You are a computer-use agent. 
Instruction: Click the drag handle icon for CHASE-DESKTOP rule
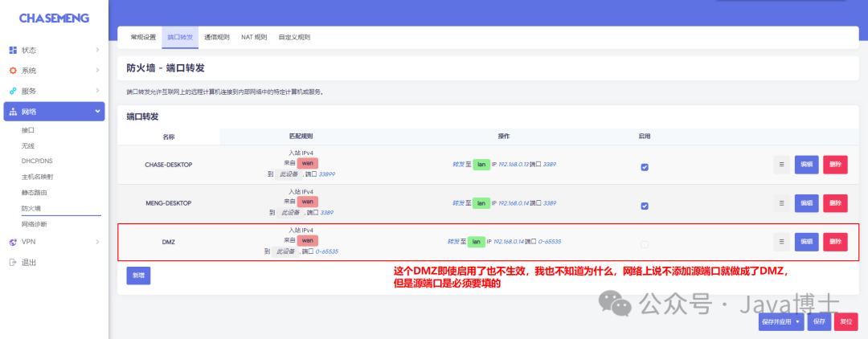(x=781, y=165)
